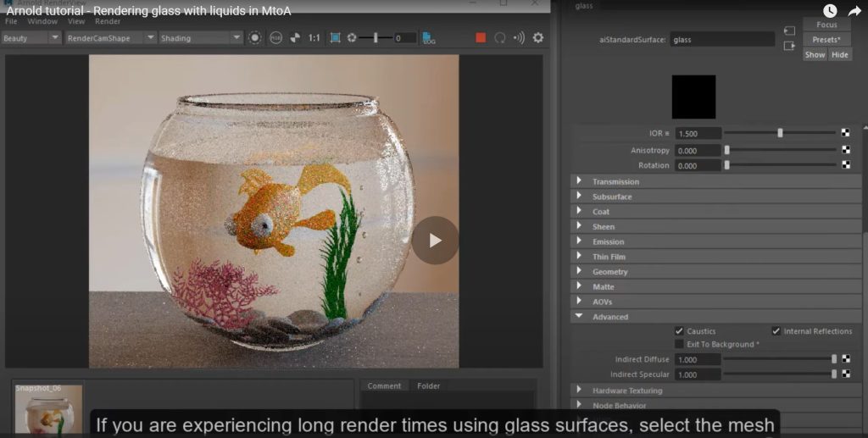This screenshot has width=868, height=438.
Task: Stop the render with red button
Action: tap(481, 37)
